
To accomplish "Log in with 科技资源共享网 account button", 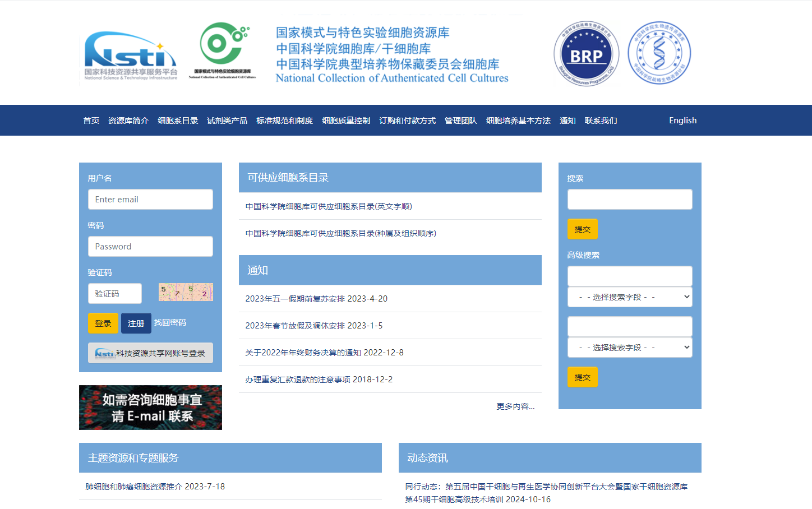I will pyautogui.click(x=150, y=353).
